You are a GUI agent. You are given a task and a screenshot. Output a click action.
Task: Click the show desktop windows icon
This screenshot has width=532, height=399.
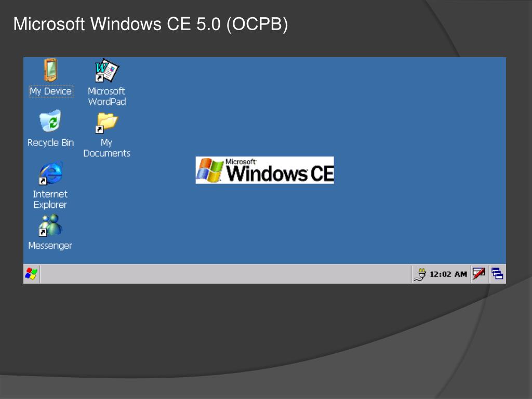click(497, 273)
